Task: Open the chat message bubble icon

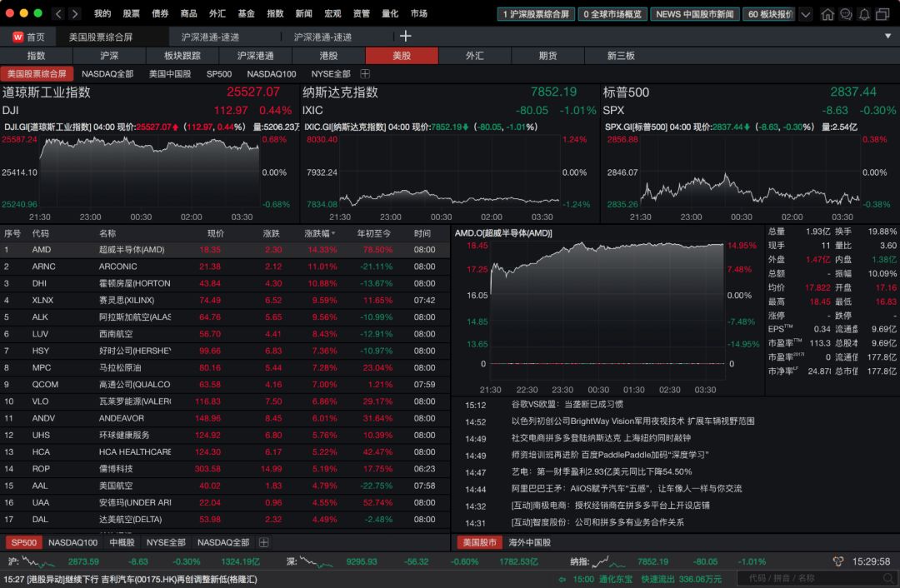Action: 846,14
